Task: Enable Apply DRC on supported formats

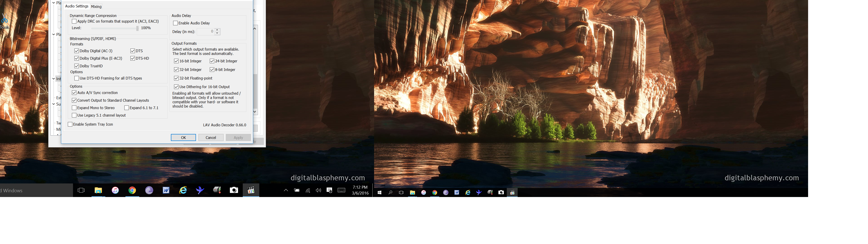Action: point(74,21)
